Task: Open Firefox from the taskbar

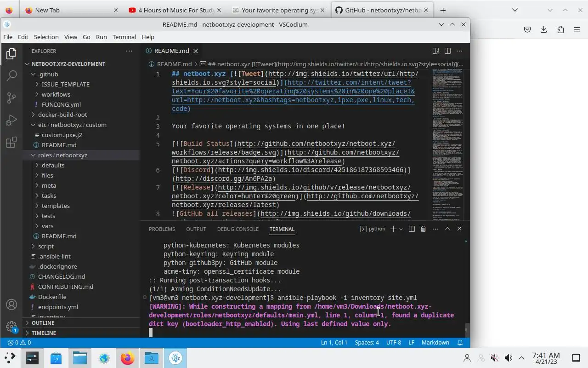Action: coord(127,358)
